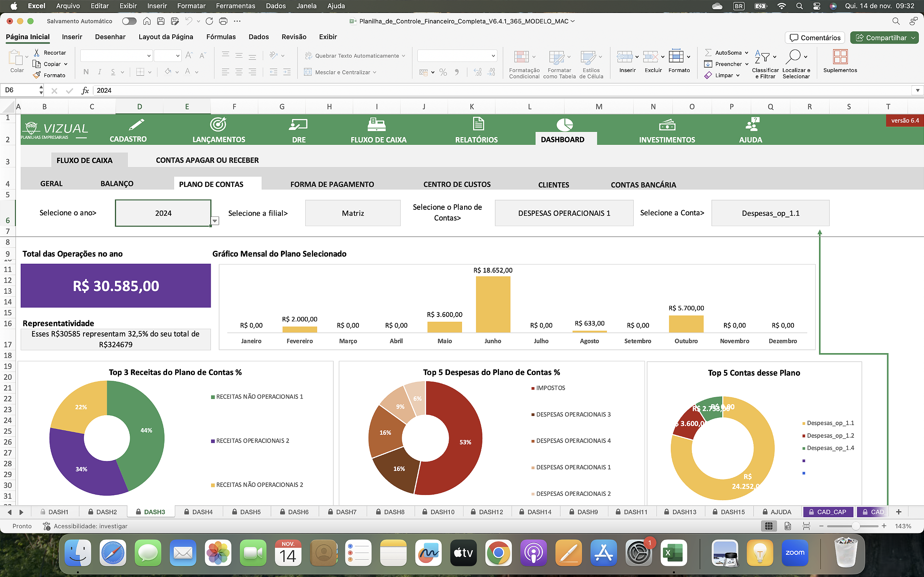This screenshot has height=577, width=924.
Task: Click the Format Painter brush icon
Action: (x=37, y=75)
